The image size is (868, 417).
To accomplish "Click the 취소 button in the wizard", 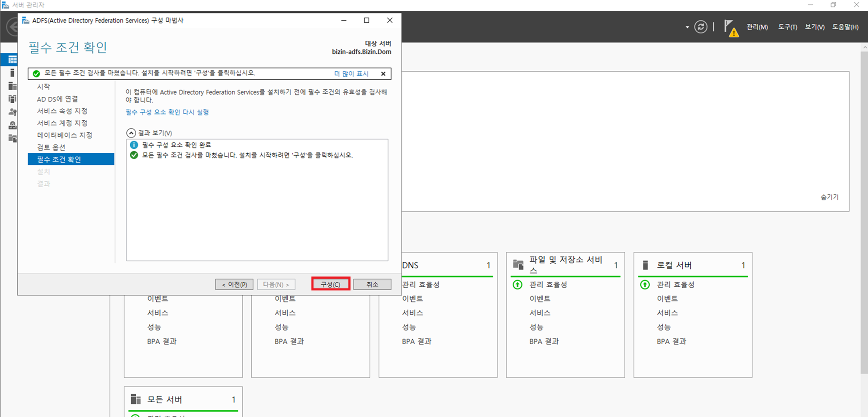I will tap(372, 284).
